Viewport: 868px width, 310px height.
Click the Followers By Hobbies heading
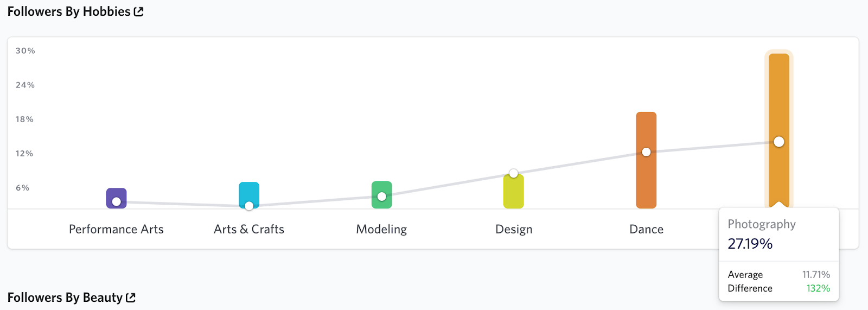(x=69, y=11)
